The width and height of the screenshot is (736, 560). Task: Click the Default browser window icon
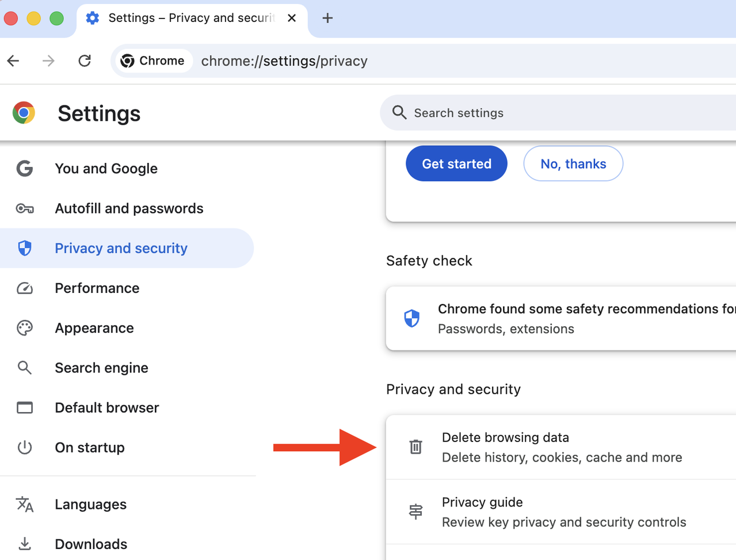pyautogui.click(x=25, y=407)
